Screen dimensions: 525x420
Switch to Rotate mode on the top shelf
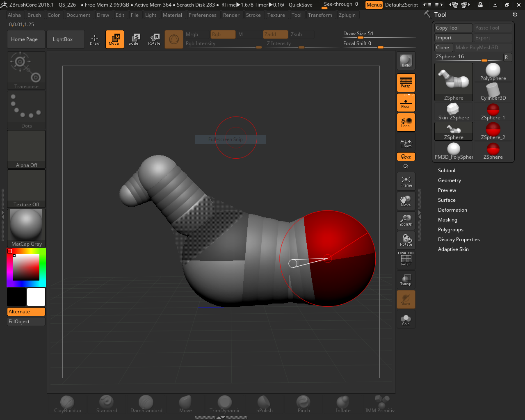pos(154,39)
